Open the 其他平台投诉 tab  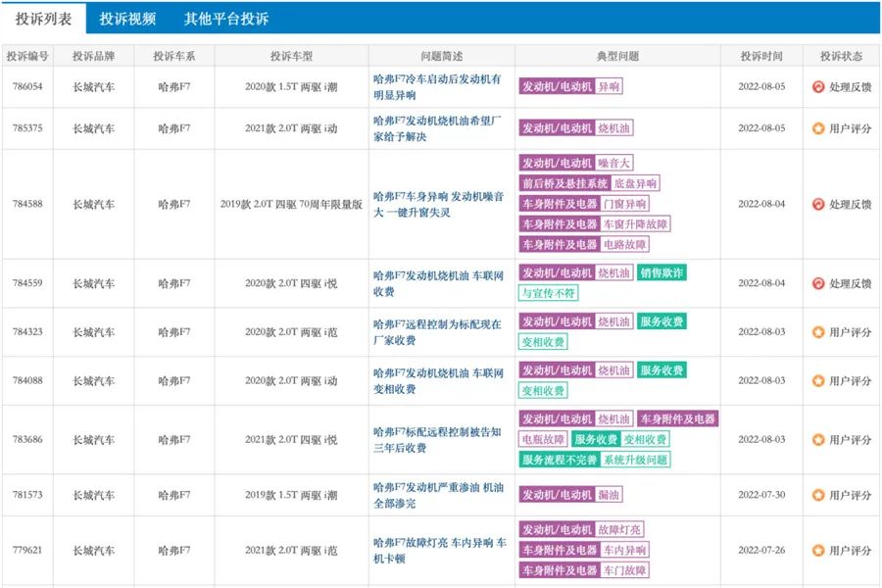tap(226, 19)
